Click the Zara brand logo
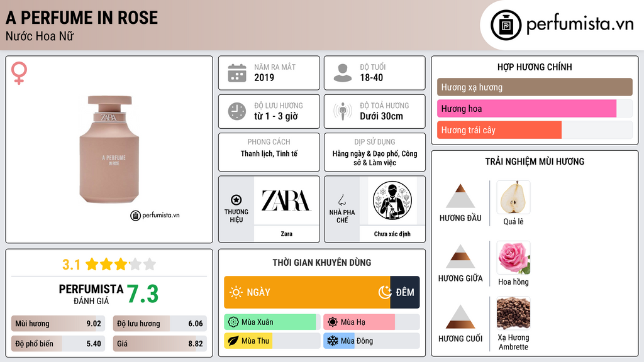This screenshot has height=362, width=644. click(286, 200)
